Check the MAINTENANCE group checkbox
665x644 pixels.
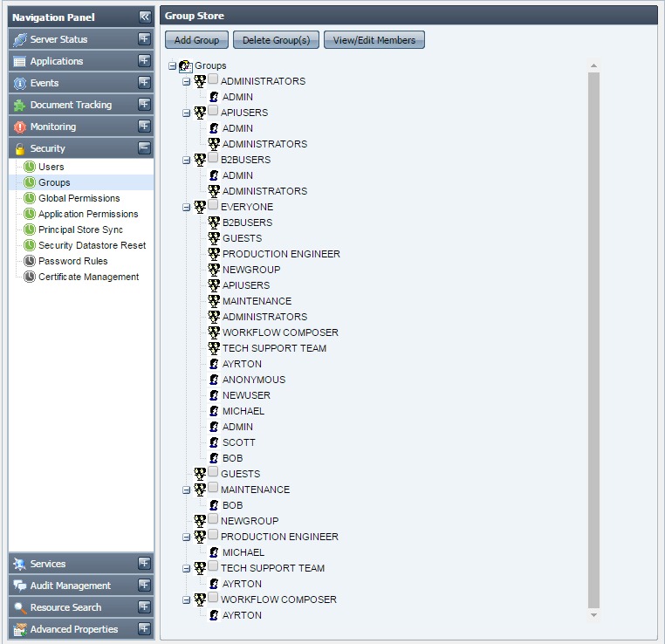[213, 487]
